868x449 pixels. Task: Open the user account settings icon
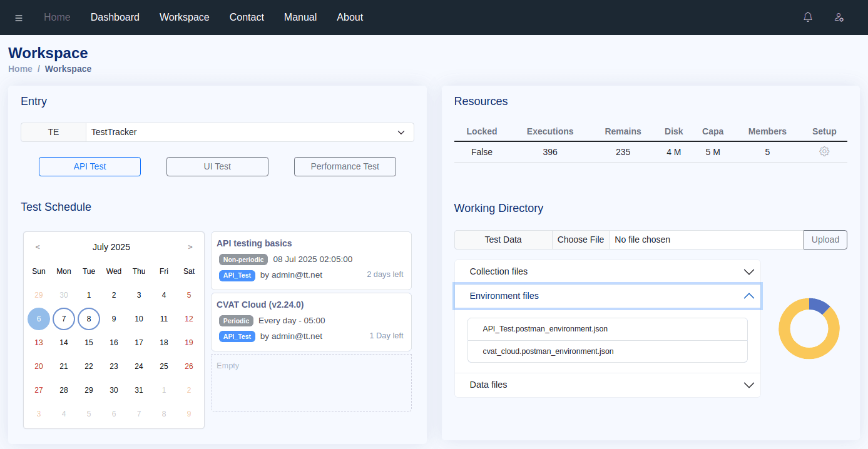[x=839, y=18]
